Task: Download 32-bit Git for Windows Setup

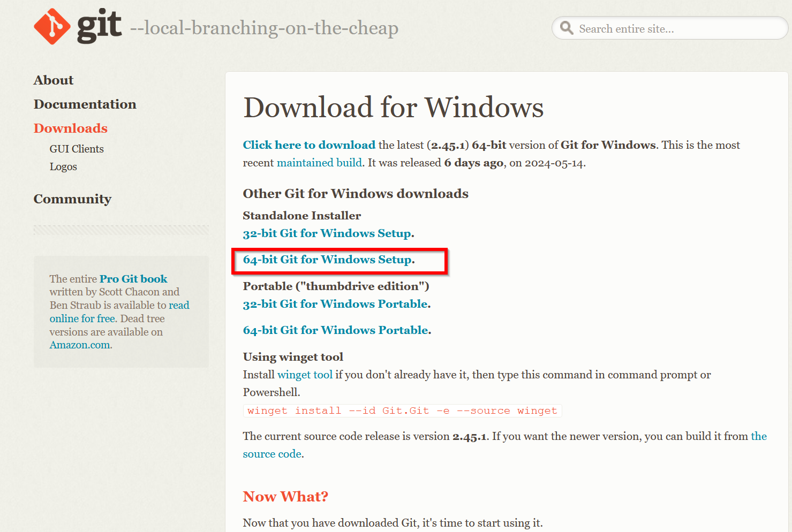Action: (x=328, y=233)
